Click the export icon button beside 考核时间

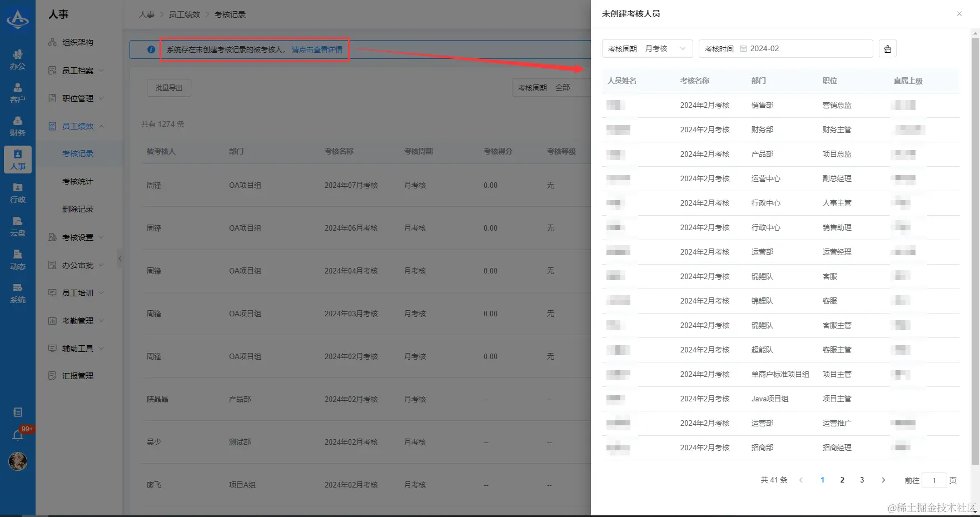pyautogui.click(x=887, y=49)
